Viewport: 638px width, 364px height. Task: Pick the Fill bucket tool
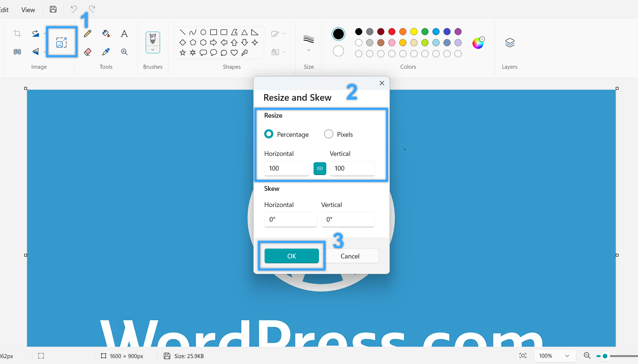click(x=106, y=34)
